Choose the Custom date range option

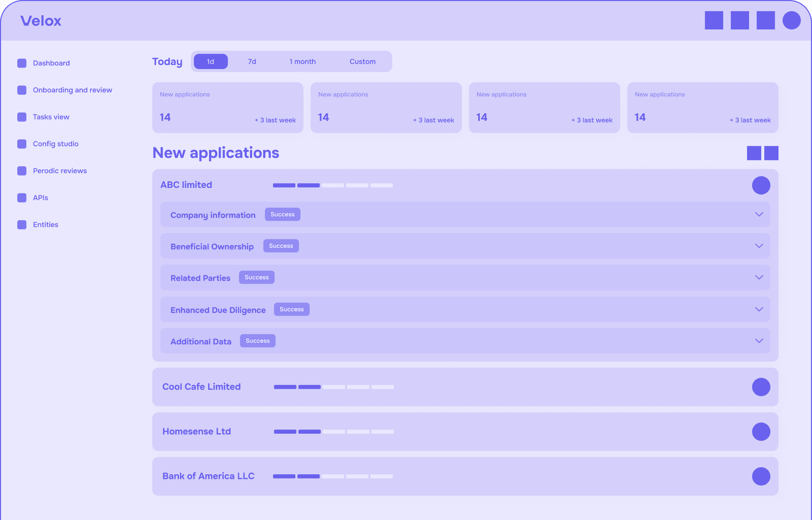coord(362,62)
